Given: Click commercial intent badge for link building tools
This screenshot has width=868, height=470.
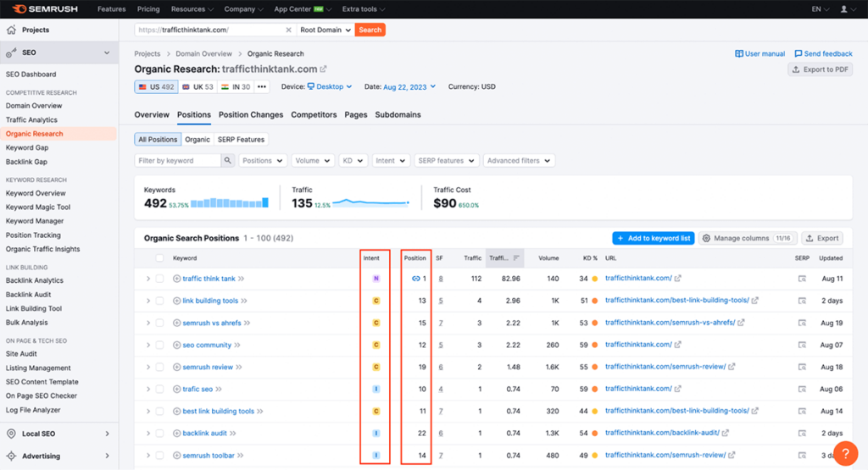Looking at the screenshot, I should pyautogui.click(x=376, y=301).
